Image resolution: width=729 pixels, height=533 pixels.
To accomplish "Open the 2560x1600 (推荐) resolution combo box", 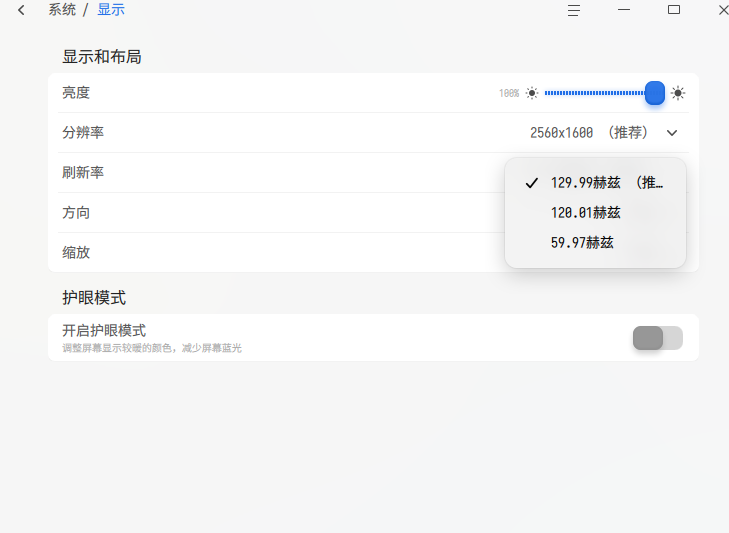I will [x=603, y=133].
